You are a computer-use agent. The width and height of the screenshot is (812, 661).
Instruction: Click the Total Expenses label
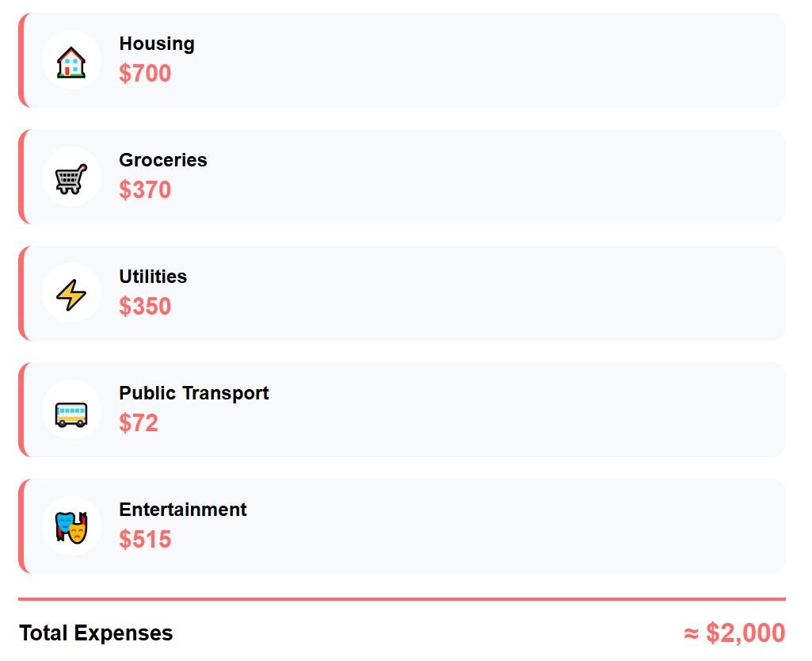click(x=96, y=633)
